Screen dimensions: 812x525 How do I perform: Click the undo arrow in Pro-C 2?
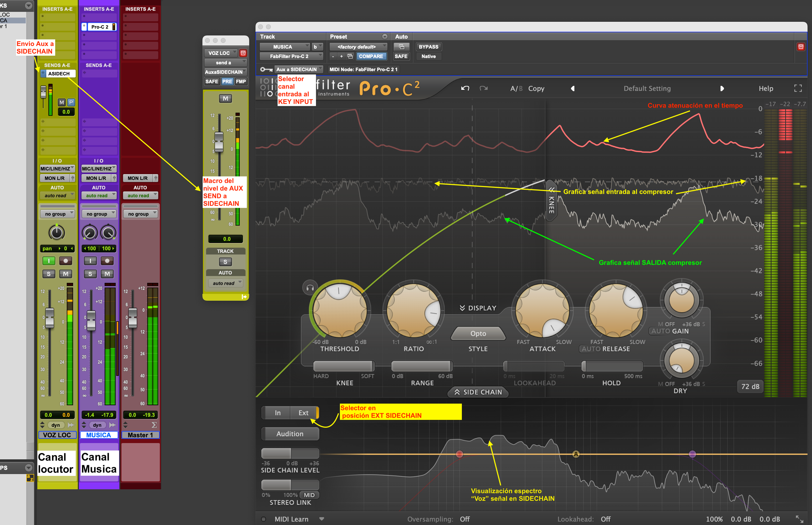(465, 88)
